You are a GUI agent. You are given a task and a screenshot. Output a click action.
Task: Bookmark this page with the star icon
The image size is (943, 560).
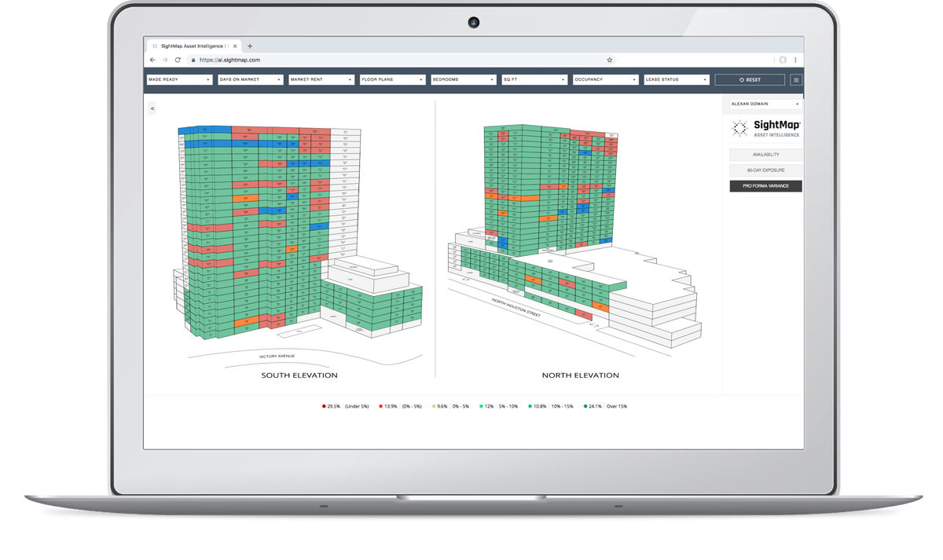click(609, 60)
